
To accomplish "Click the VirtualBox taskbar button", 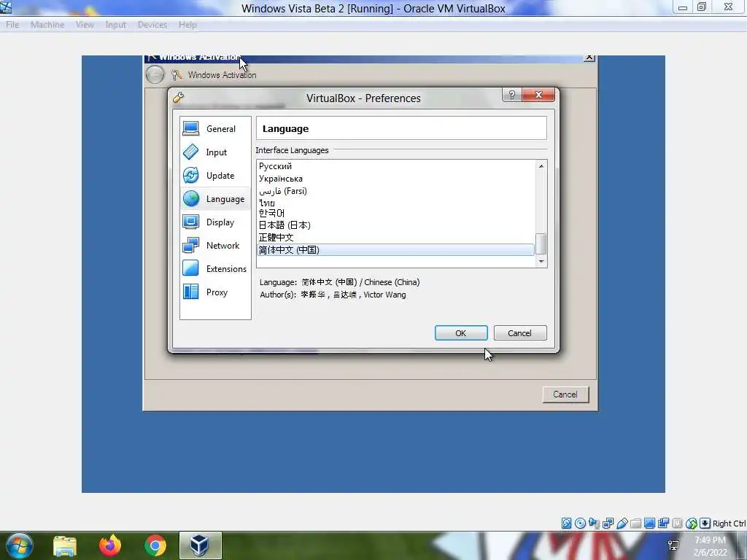I will click(200, 545).
